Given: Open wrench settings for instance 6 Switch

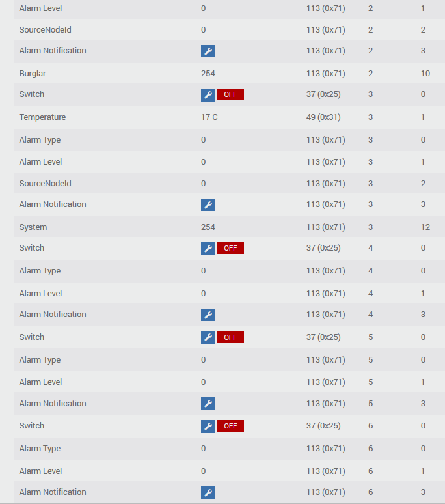Looking at the screenshot, I should (208, 427).
